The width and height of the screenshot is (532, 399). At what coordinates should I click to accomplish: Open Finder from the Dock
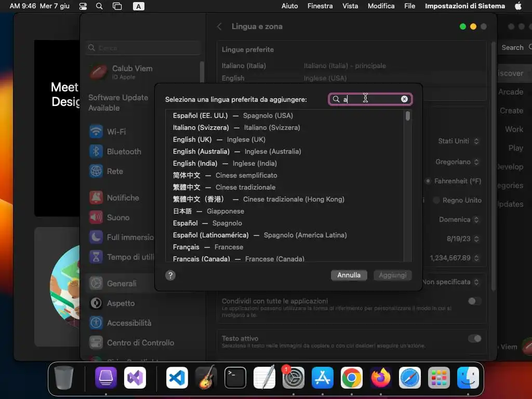point(468,378)
